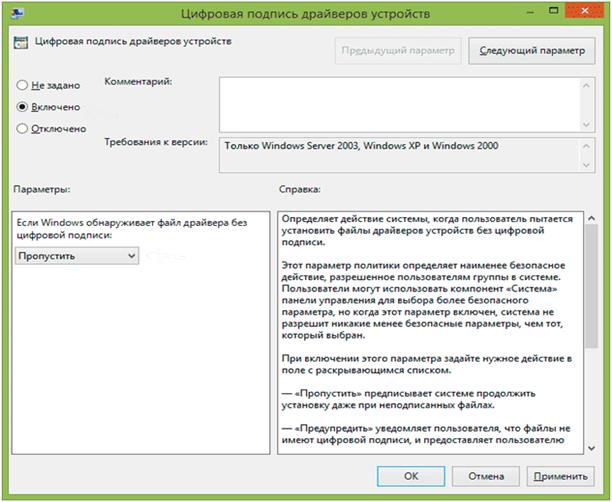Click the 'Комментарий:' label

(x=138, y=82)
